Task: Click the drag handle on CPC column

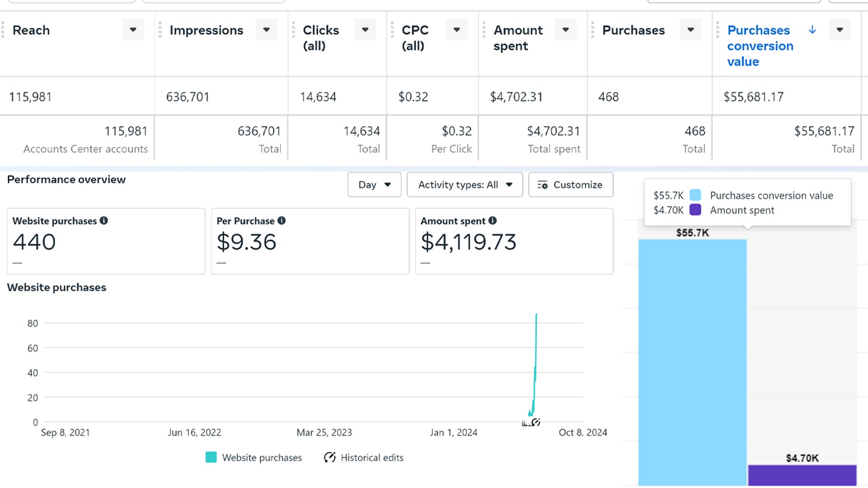Action: [x=392, y=30]
